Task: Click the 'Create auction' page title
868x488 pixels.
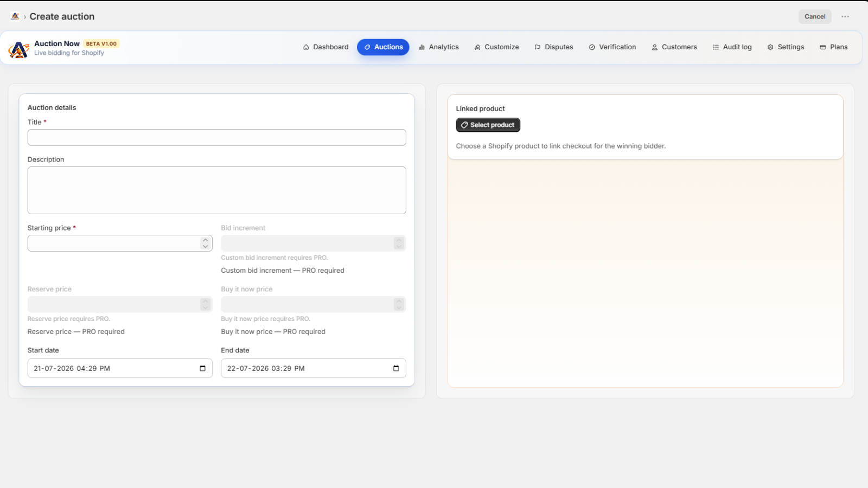Action: pyautogui.click(x=62, y=17)
